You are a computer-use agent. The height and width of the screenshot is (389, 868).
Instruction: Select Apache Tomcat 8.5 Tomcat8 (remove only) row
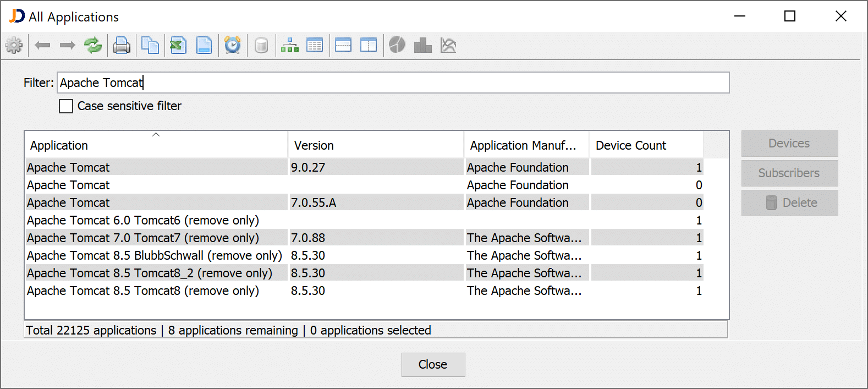click(364, 291)
